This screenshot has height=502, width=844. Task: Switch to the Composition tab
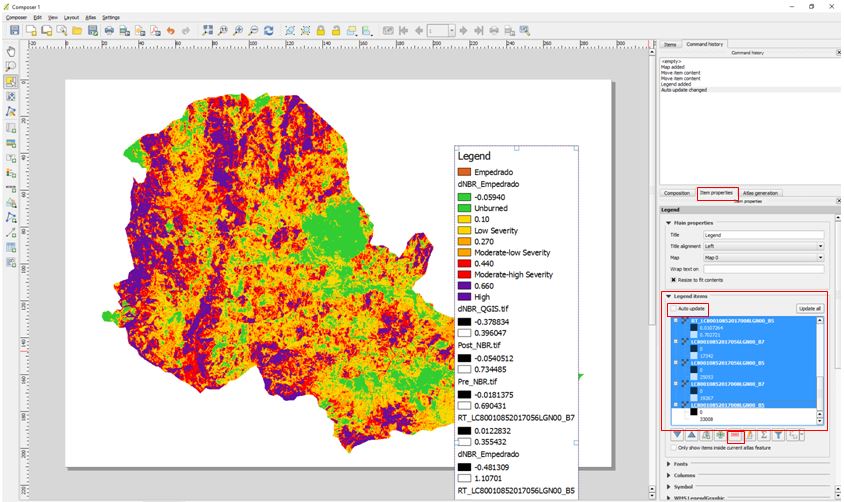(678, 192)
